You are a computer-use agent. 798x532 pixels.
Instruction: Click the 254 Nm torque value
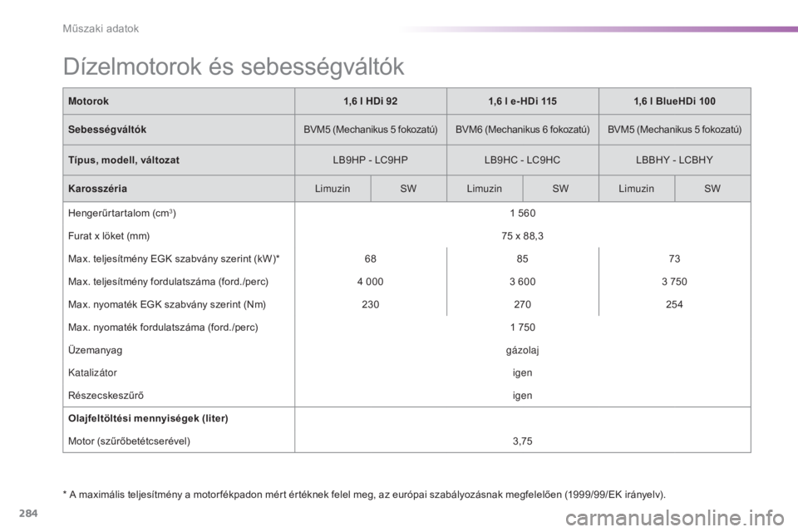click(674, 304)
